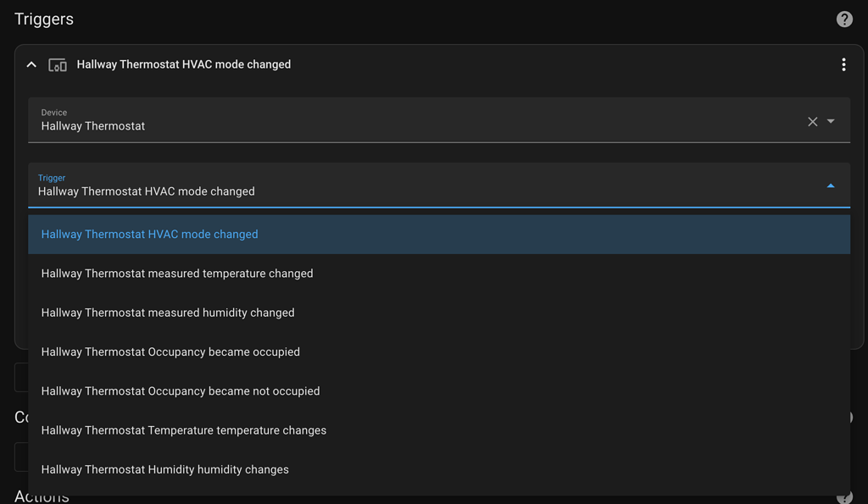The width and height of the screenshot is (868, 504).
Task: Select 'HVAC mode changed' trigger option
Action: click(x=149, y=235)
